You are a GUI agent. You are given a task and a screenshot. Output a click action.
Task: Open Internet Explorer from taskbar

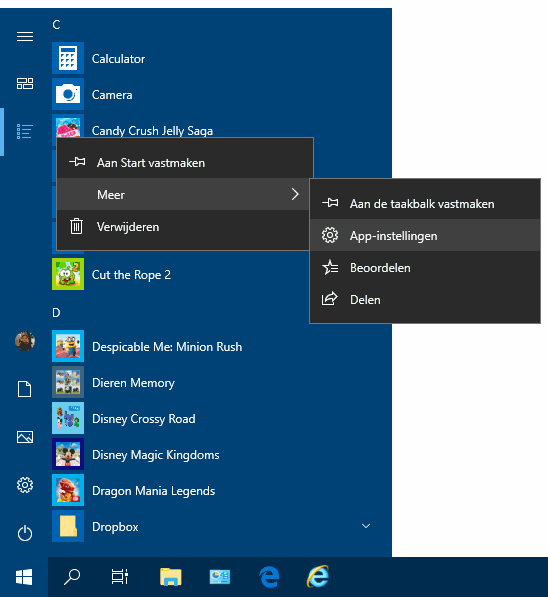pyautogui.click(x=318, y=577)
